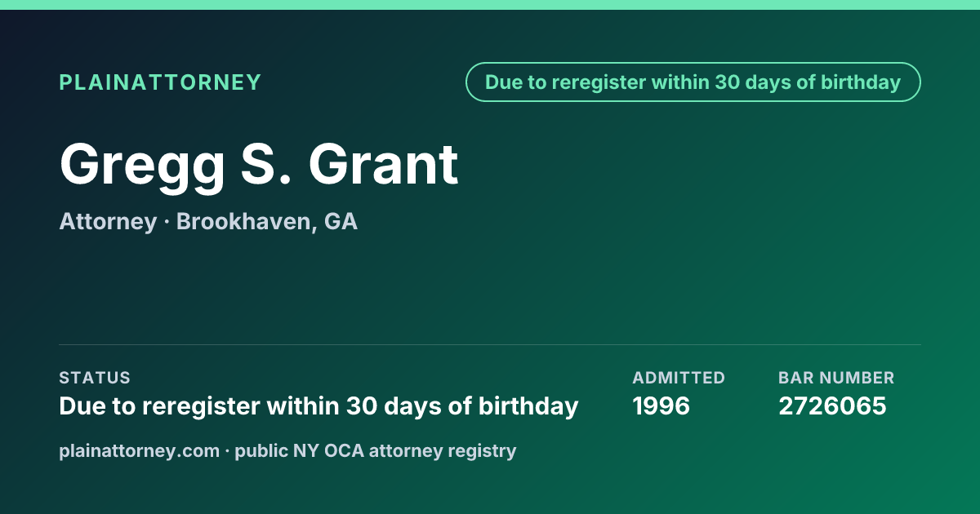Select the word Attorney in the subtitle

[x=108, y=222]
